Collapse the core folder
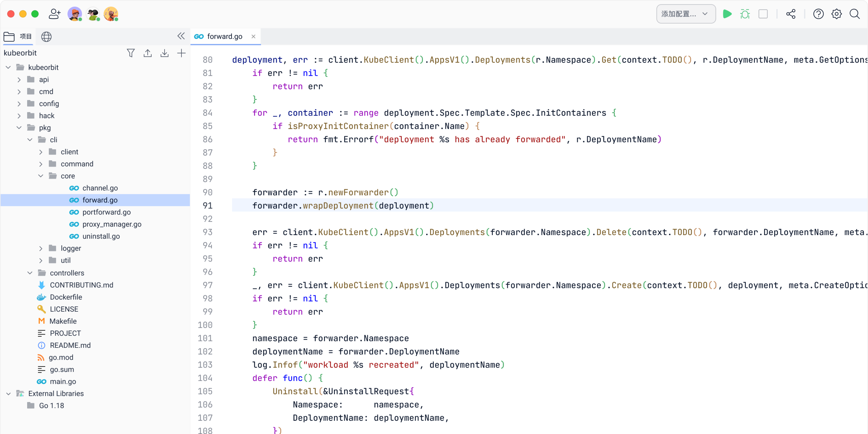The image size is (868, 434). click(41, 176)
